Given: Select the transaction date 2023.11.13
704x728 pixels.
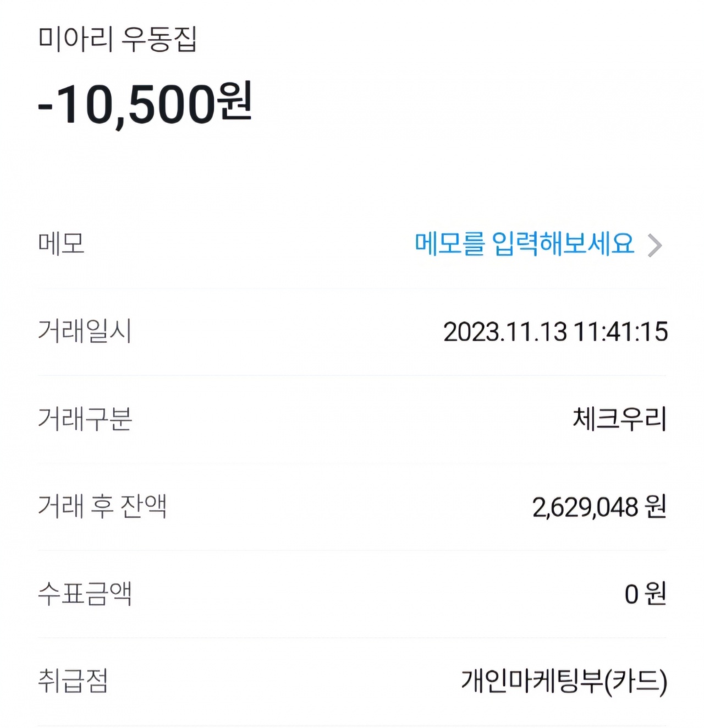Looking at the screenshot, I should (x=504, y=332).
